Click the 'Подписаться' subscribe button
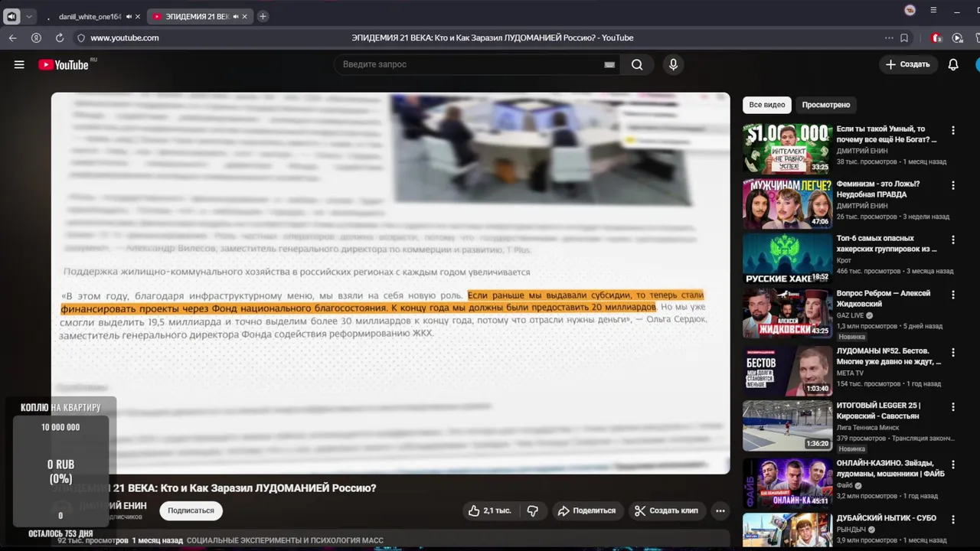The height and width of the screenshot is (551, 980). tap(191, 510)
